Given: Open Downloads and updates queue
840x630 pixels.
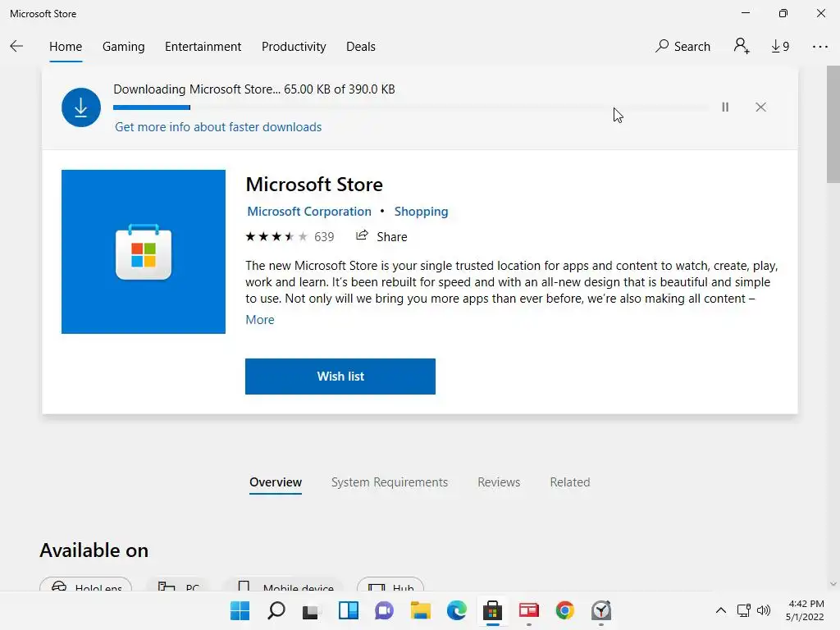Looking at the screenshot, I should [x=780, y=47].
